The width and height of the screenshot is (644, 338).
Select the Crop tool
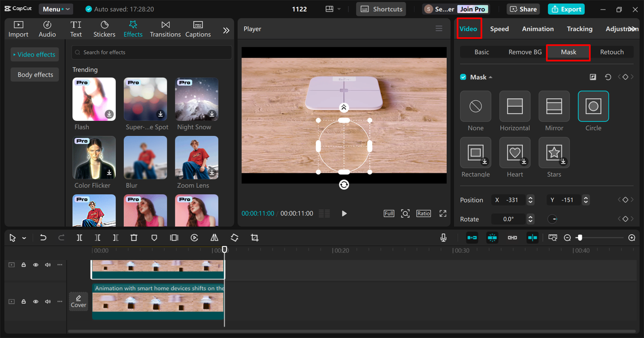pos(255,238)
